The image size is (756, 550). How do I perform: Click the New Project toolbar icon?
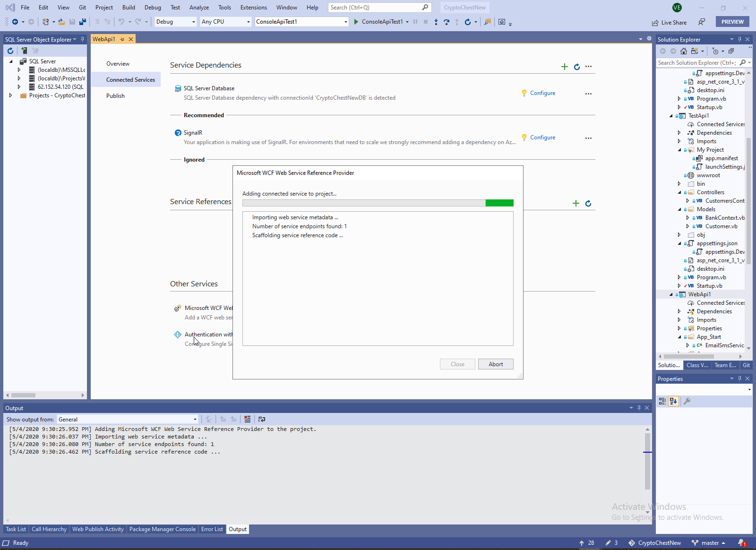(x=45, y=22)
